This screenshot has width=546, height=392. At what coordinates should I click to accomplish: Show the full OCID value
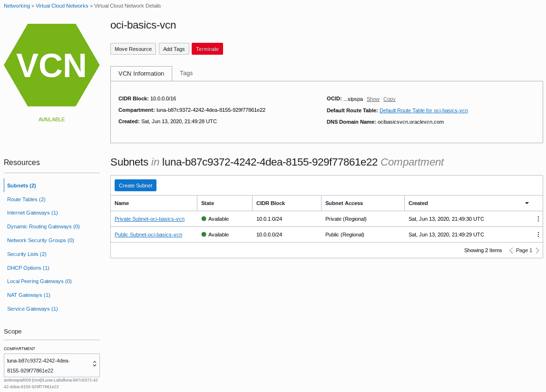[x=373, y=99]
